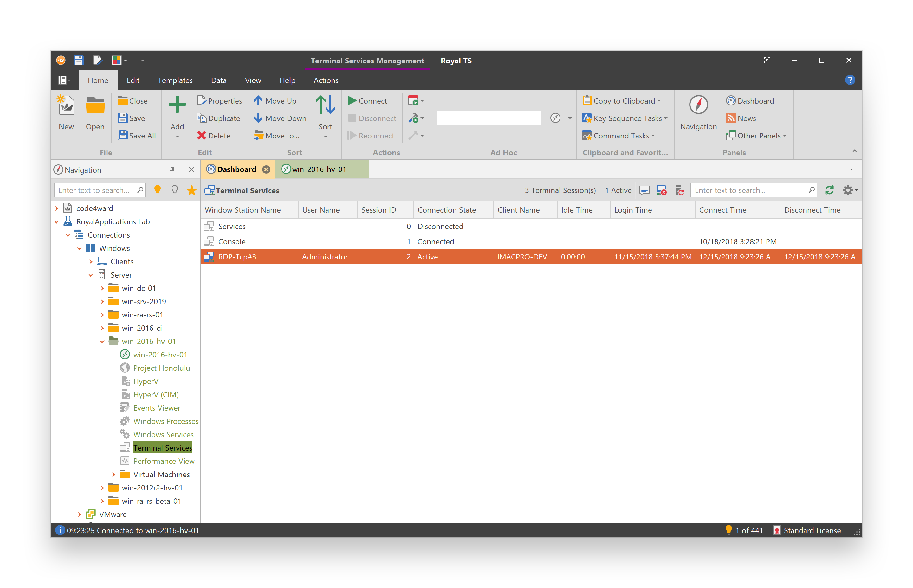The width and height of the screenshot is (913, 588).
Task: Click the Open folder icon
Action: tap(95, 105)
